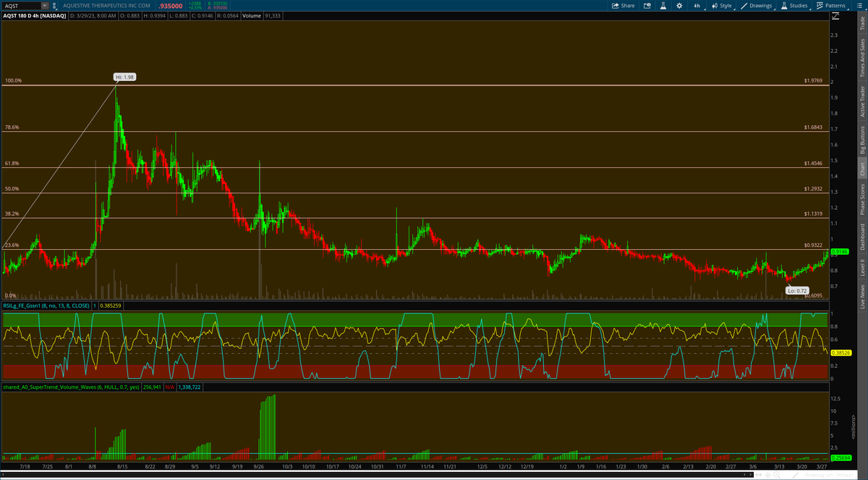Click the AQST 180 D 4h chart title
Image resolution: width=868 pixels, height=480 pixels.
pos(35,14)
